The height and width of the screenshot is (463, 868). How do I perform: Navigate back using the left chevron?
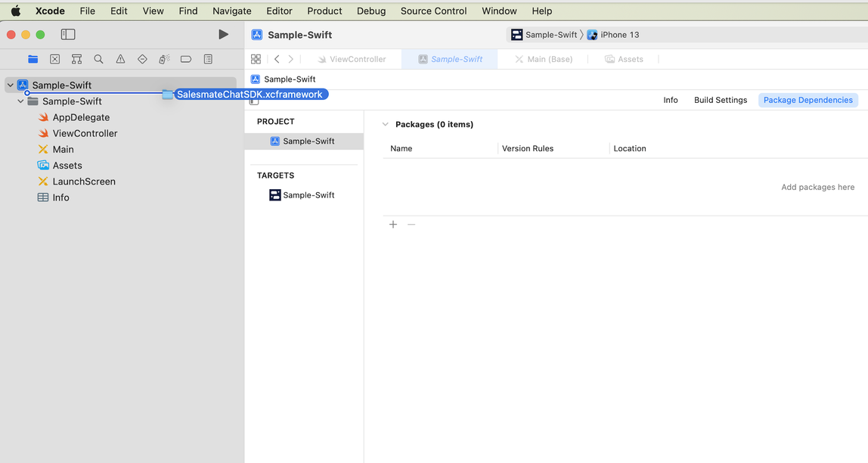[x=277, y=59]
